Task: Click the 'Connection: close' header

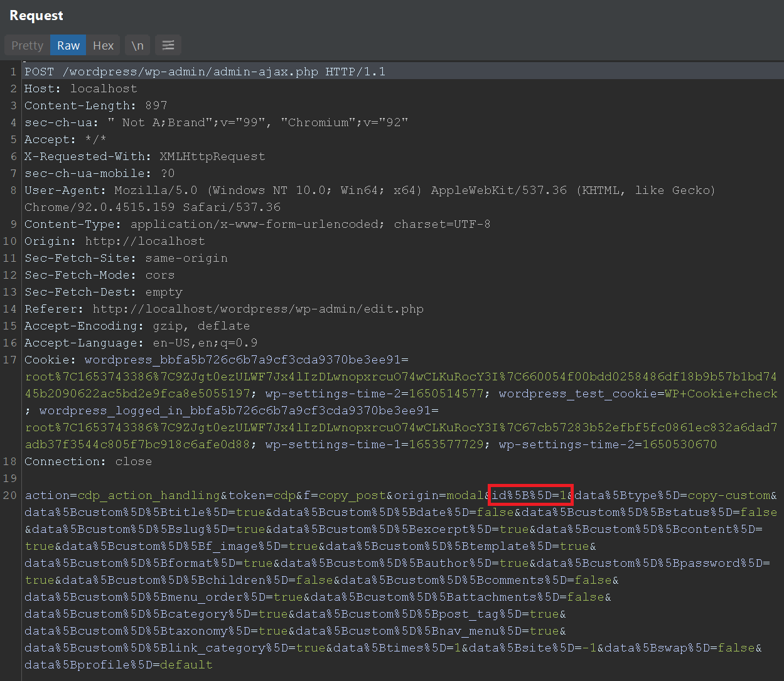Action: click(88, 461)
